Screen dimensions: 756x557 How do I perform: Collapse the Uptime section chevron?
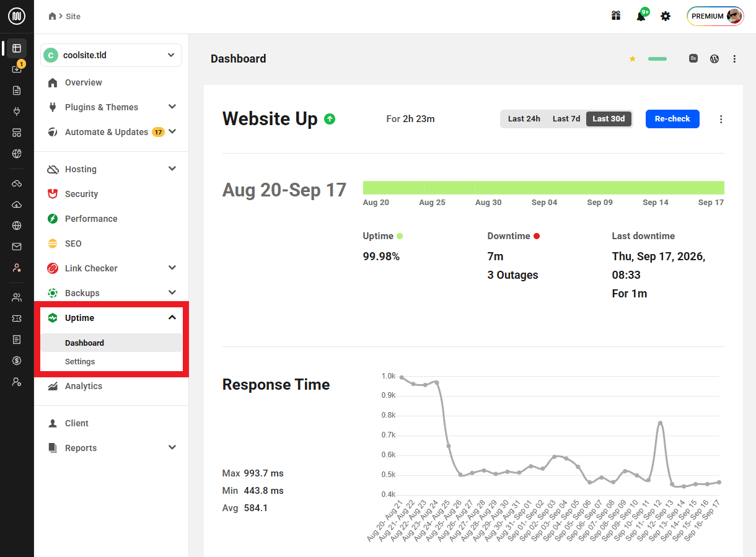(172, 317)
